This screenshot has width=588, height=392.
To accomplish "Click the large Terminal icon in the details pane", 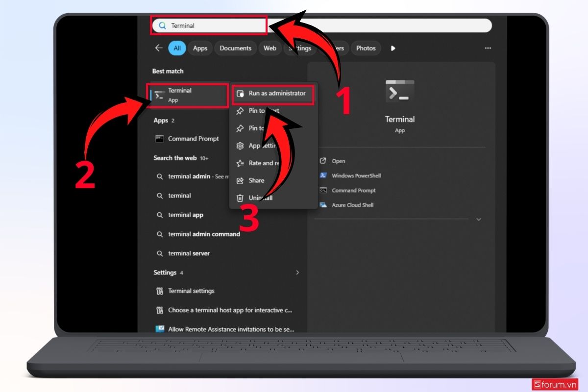I will point(400,92).
